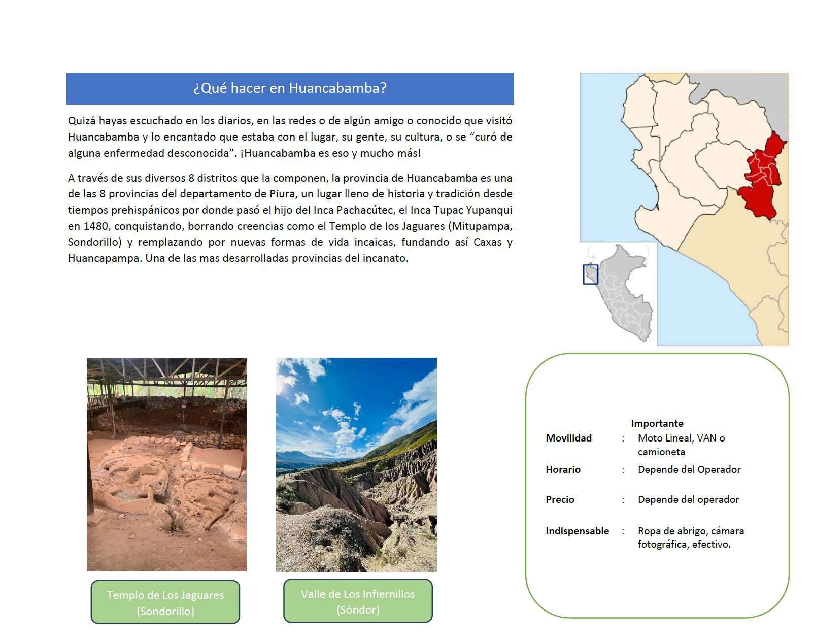
Task: Click the 'Moto Lineal, VAN o camioneta' text
Action: click(x=681, y=445)
